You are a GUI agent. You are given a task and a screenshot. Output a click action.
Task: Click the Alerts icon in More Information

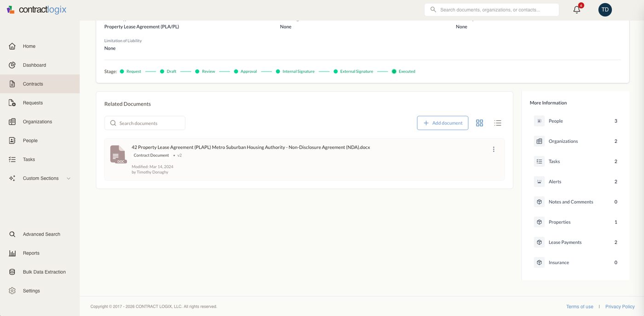coord(539,181)
